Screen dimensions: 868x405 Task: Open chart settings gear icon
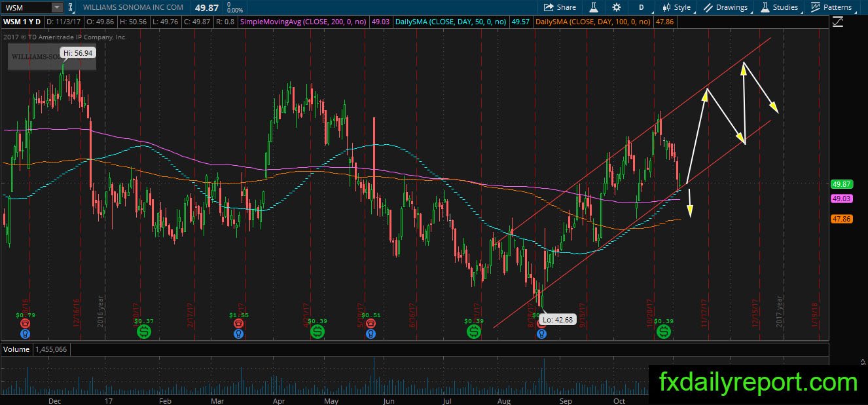click(617, 7)
